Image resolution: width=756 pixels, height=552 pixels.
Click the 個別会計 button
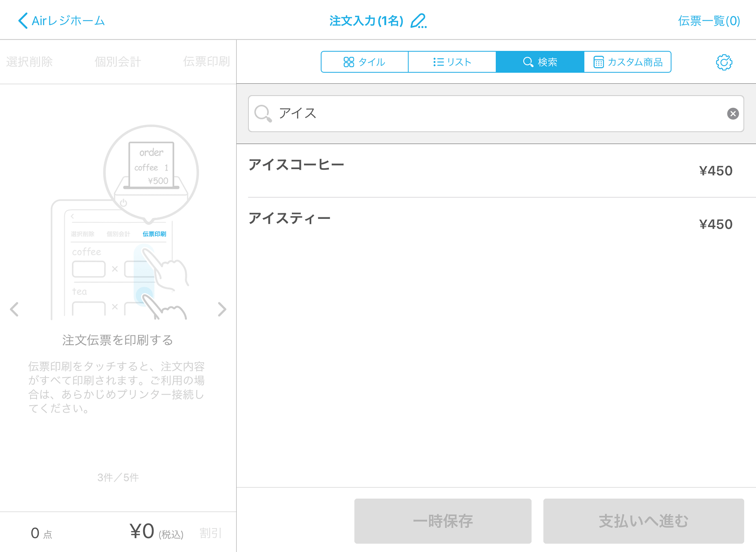click(x=118, y=62)
